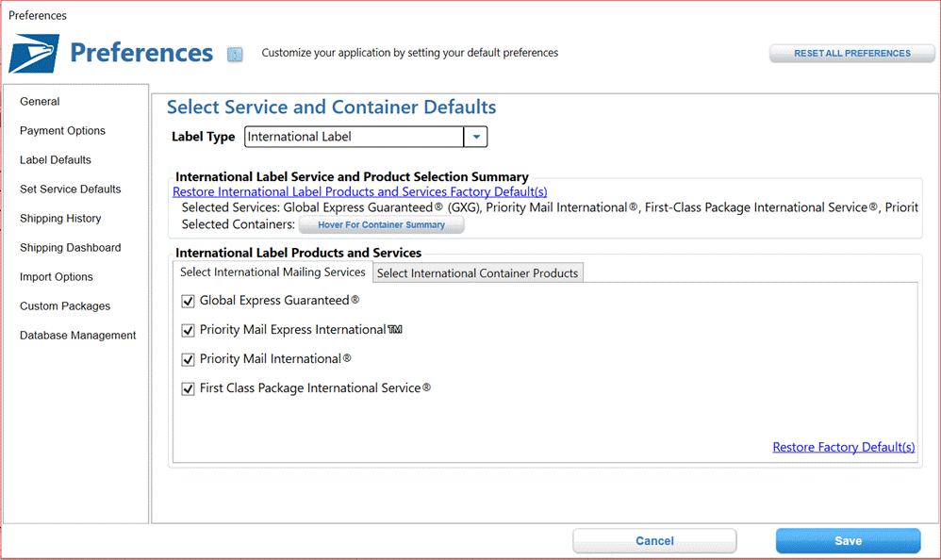Open Label Defaults section
The height and width of the screenshot is (560, 941).
pos(56,160)
